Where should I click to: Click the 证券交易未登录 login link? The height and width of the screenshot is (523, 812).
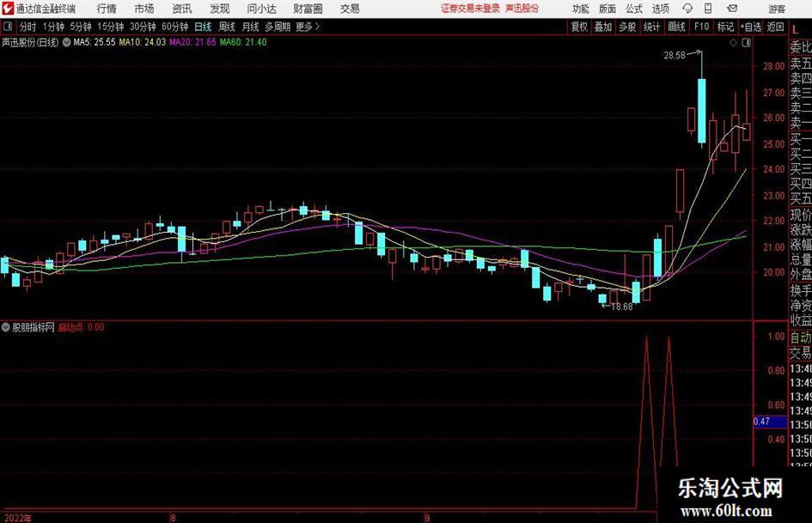tap(470, 9)
